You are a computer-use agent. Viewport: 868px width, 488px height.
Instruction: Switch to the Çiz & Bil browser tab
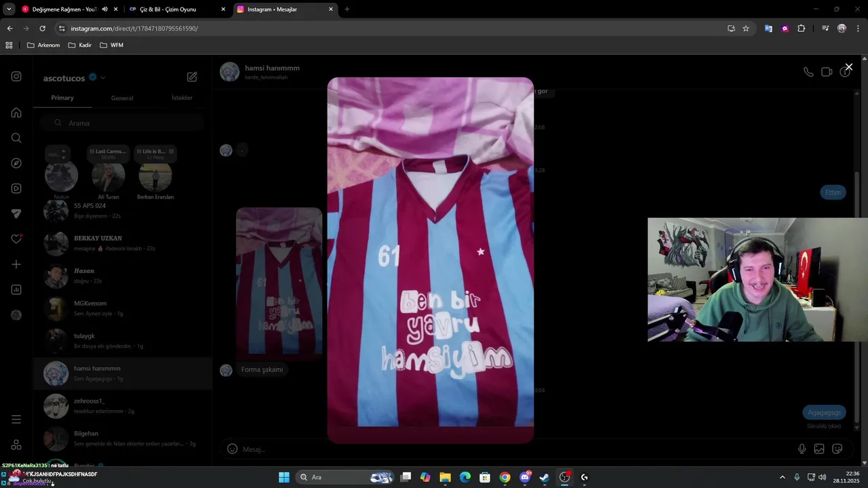[176, 9]
